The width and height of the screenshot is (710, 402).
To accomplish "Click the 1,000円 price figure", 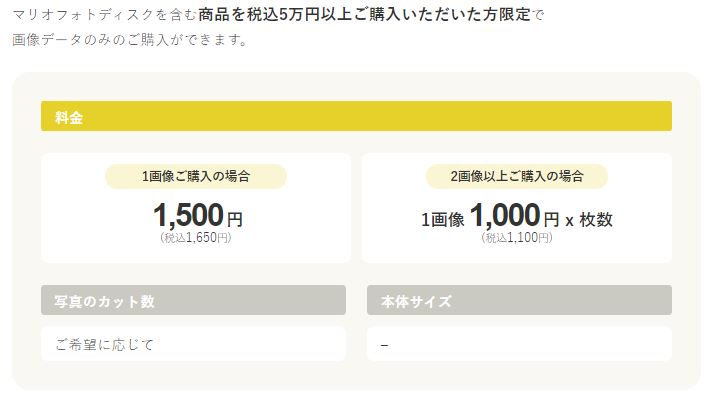I will pos(504,214).
